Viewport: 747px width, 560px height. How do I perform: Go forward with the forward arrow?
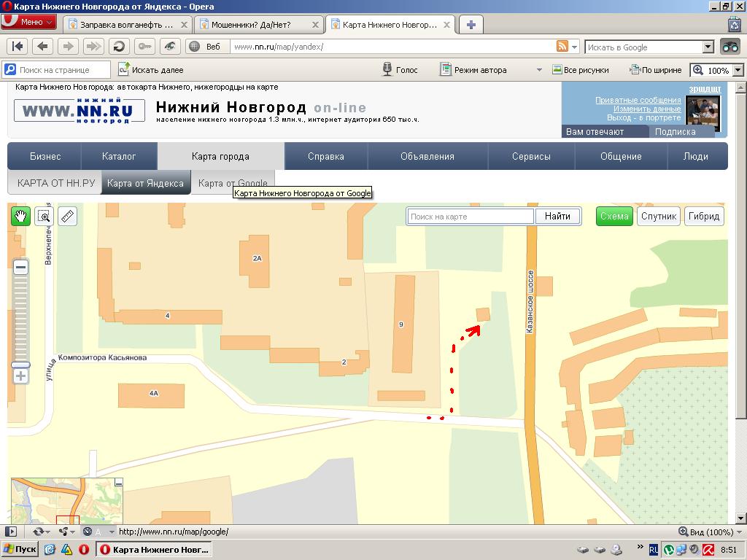[68, 46]
